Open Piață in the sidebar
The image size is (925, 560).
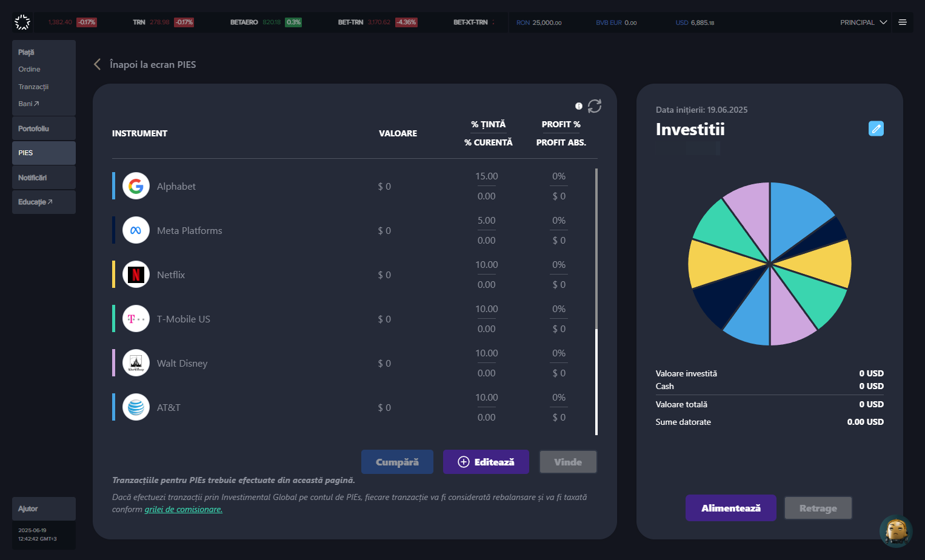tap(26, 52)
